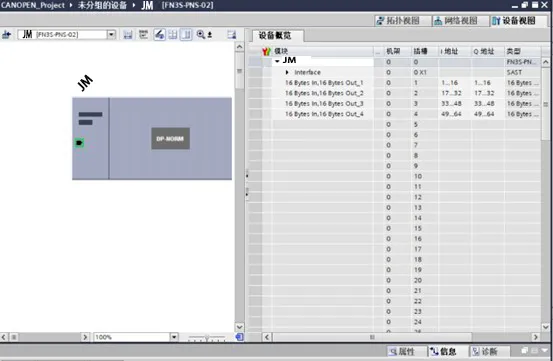Switch to the 网络视图 network view tab

pos(456,21)
